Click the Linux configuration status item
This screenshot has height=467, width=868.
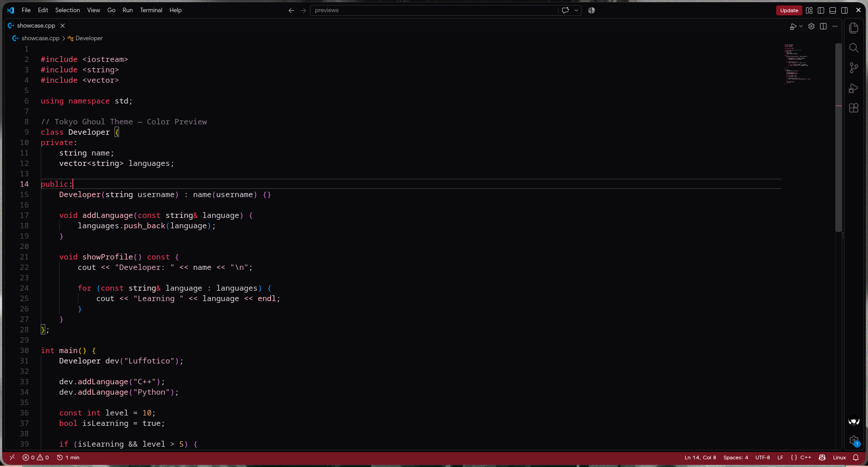coord(839,458)
